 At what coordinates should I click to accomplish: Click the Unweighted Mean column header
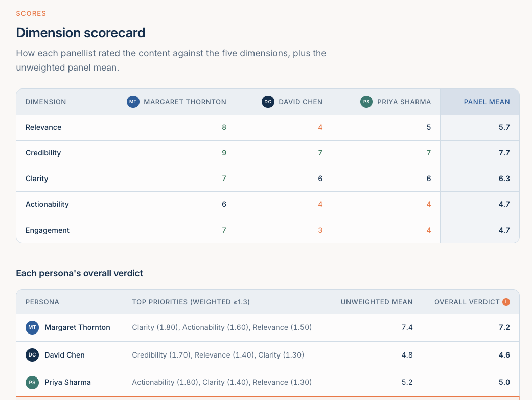click(x=377, y=302)
